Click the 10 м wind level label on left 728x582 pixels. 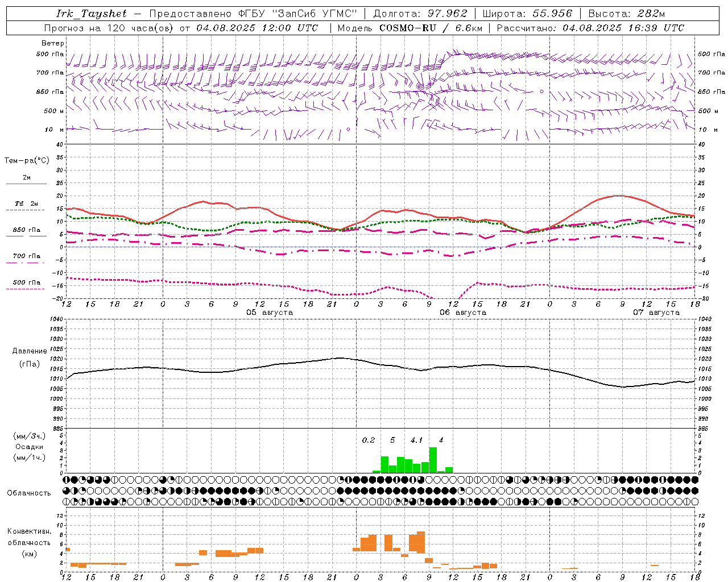(x=55, y=130)
